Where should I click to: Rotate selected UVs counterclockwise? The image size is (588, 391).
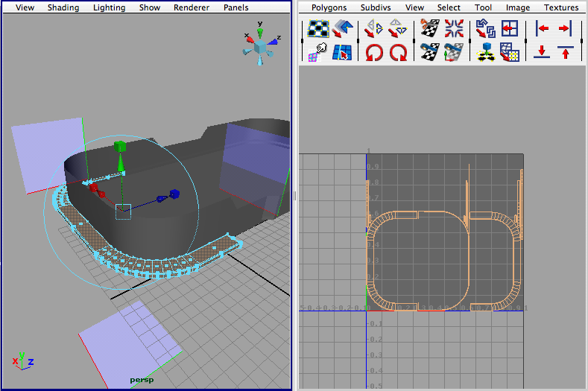coord(374,52)
